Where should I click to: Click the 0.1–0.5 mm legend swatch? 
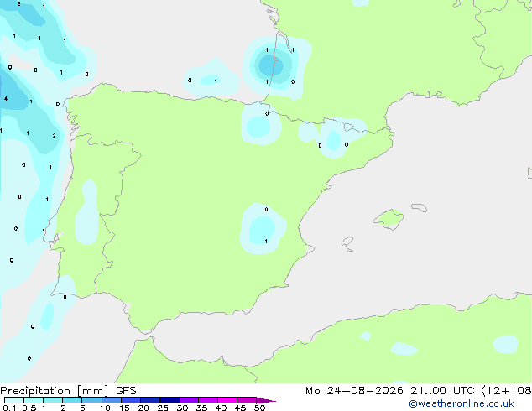pos(14,400)
